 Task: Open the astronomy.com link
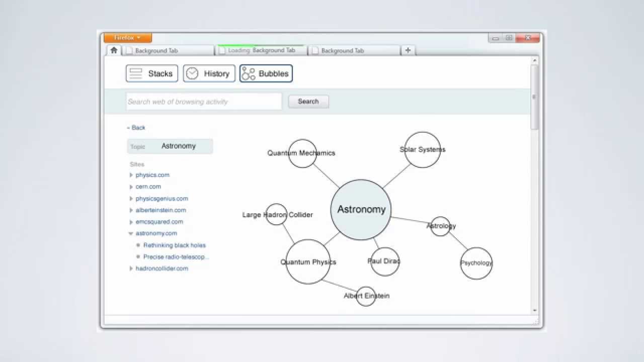tap(156, 233)
